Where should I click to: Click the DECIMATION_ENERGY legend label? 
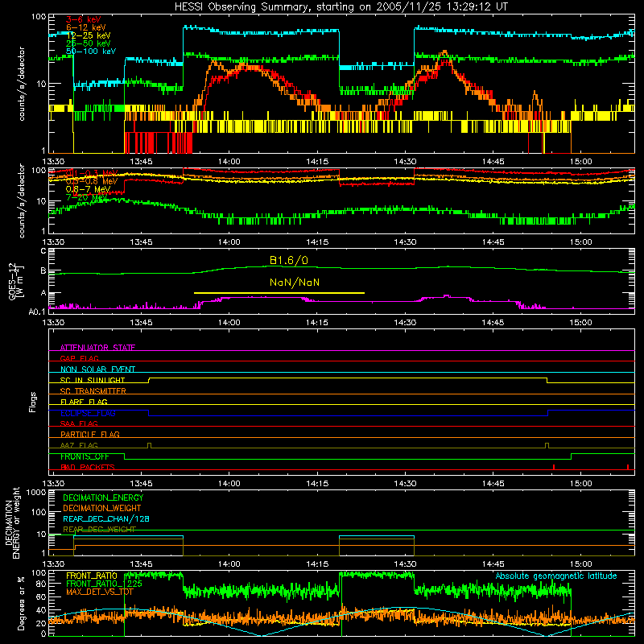pos(103,497)
